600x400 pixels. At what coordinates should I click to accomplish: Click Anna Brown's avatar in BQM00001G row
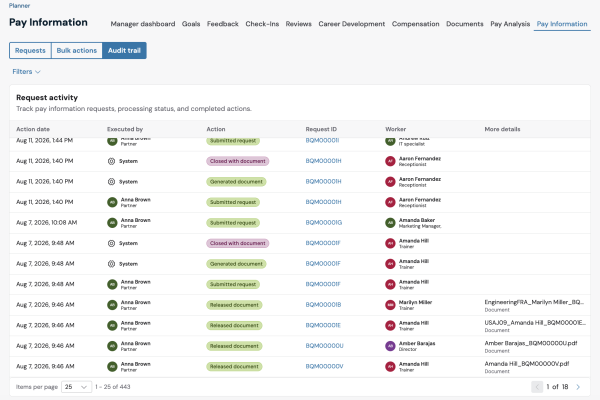(x=112, y=223)
